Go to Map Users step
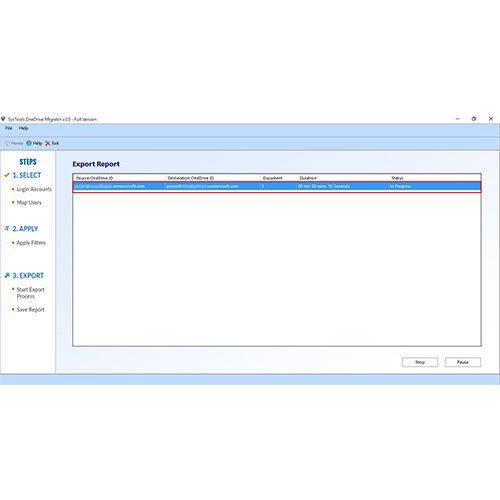 click(x=29, y=203)
